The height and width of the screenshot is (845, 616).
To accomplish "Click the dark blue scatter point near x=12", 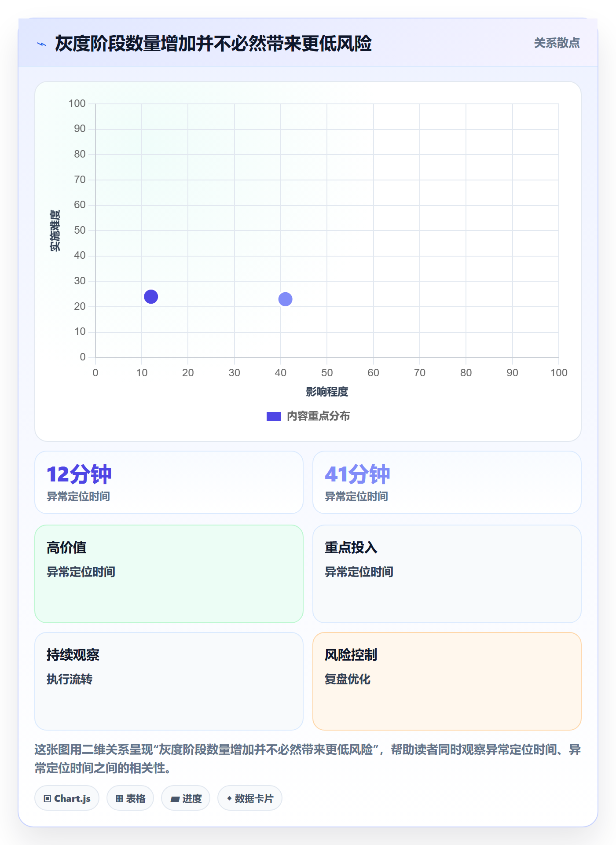I will tap(151, 297).
